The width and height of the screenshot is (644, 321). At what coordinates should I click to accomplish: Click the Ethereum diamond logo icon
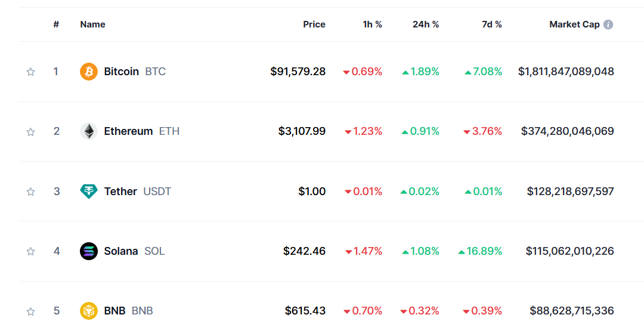coord(89,131)
